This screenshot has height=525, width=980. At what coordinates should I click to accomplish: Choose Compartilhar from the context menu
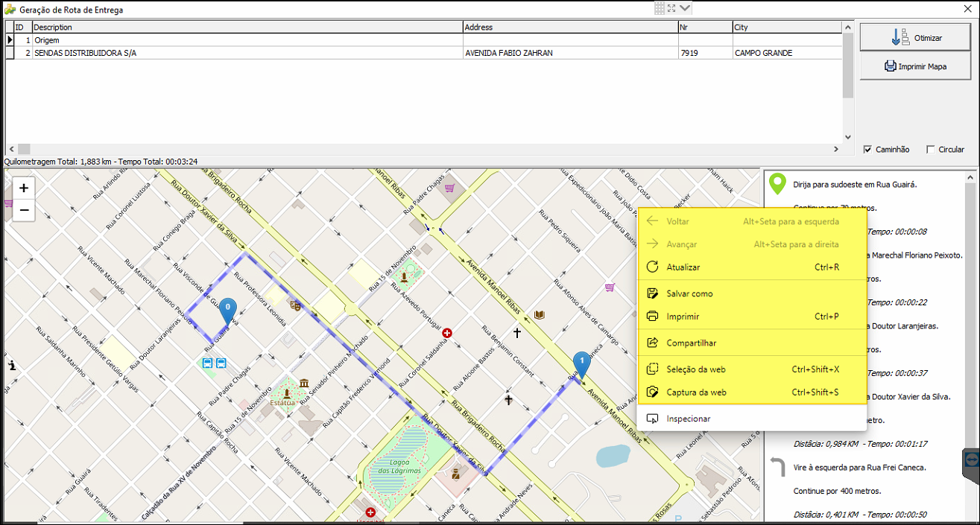point(752,343)
